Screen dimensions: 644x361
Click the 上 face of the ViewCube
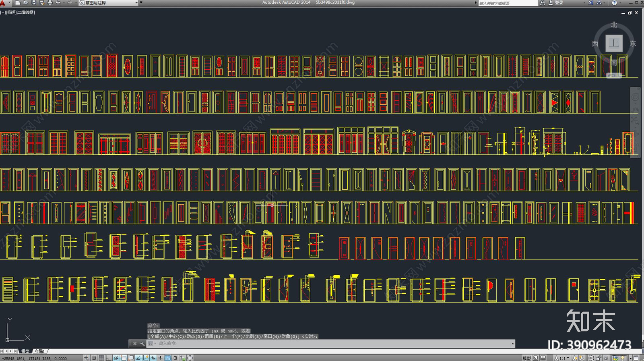[614, 43]
